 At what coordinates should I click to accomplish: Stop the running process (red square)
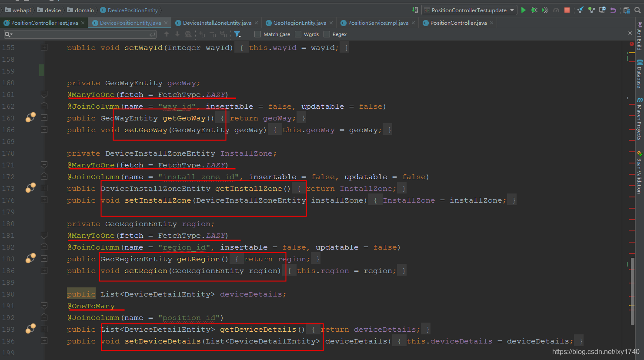567,10
